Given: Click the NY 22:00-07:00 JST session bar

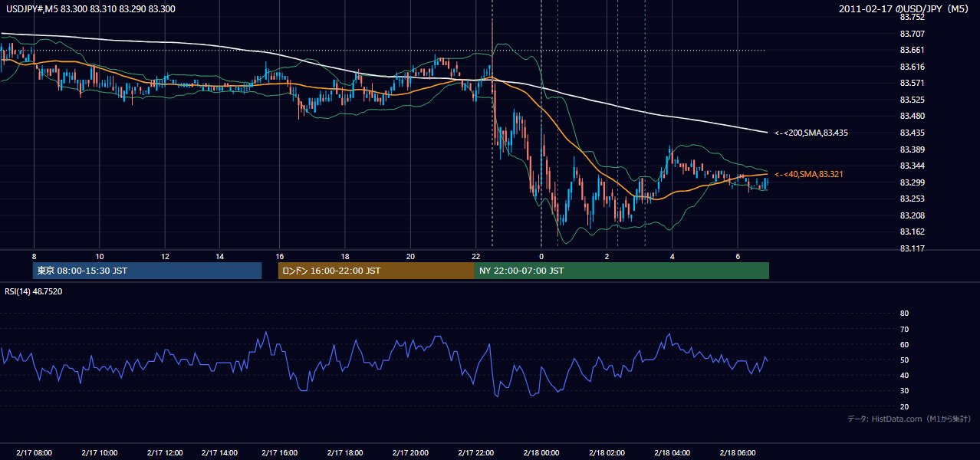Looking at the screenshot, I should [622, 271].
